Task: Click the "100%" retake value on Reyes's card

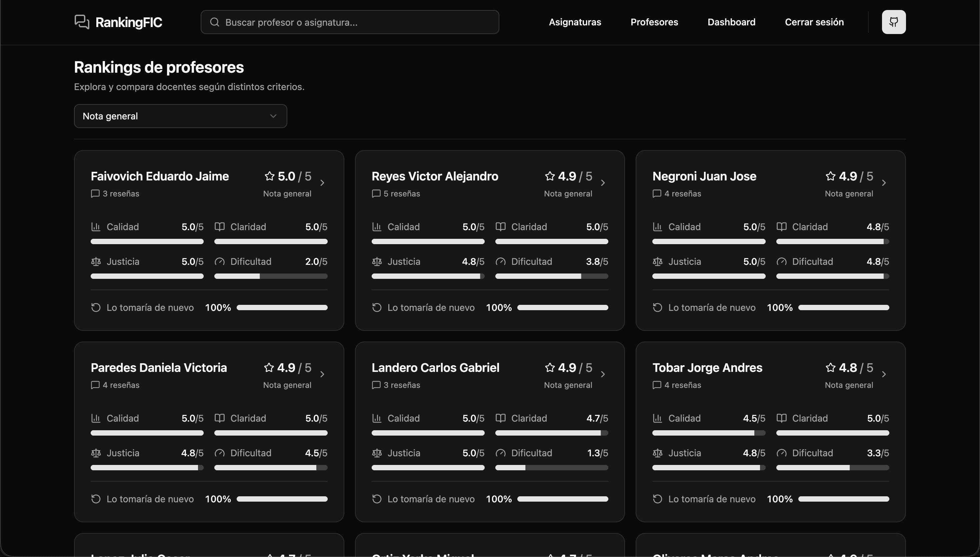Action: tap(499, 308)
